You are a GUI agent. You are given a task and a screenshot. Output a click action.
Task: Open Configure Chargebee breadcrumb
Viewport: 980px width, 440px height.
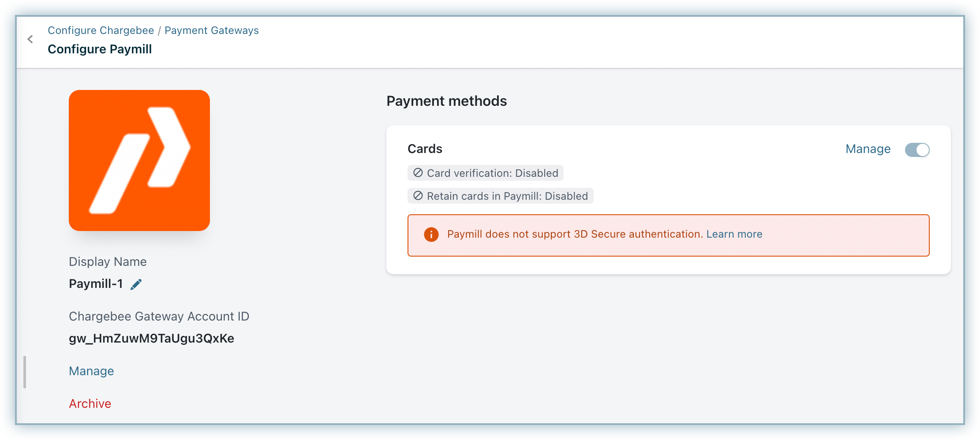(101, 30)
